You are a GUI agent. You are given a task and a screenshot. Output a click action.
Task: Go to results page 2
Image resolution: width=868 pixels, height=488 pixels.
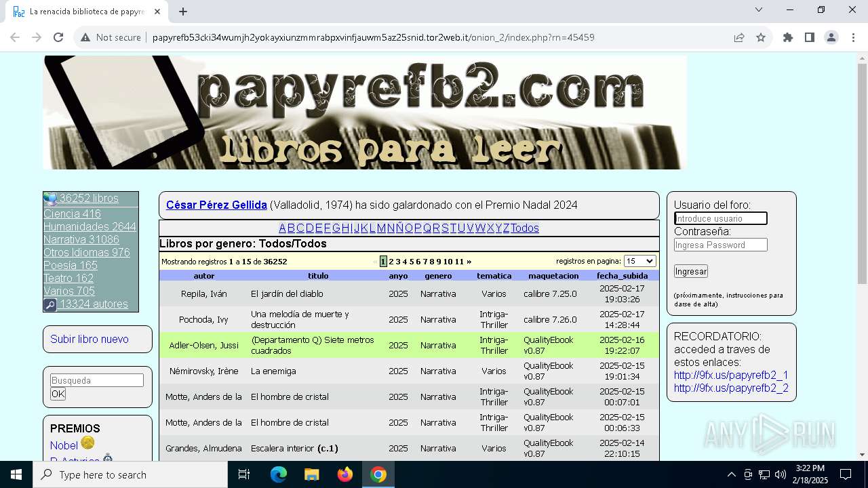(x=391, y=262)
